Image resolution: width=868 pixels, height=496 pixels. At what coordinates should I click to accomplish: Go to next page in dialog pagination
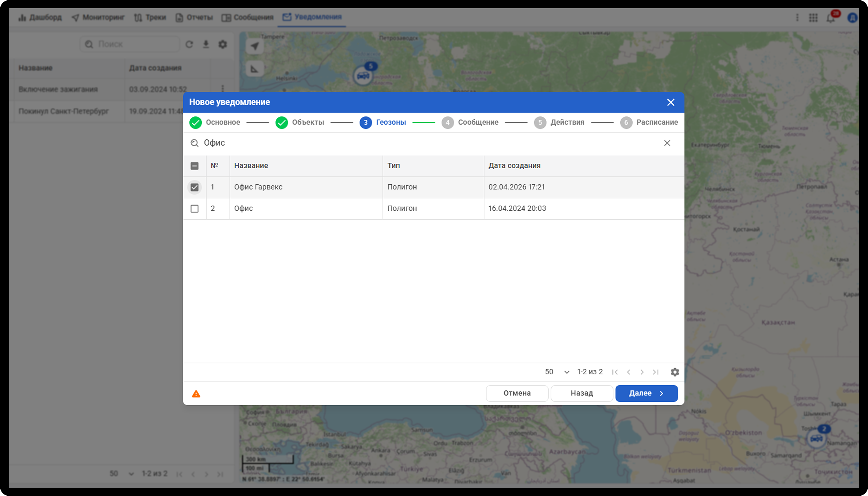tap(642, 372)
